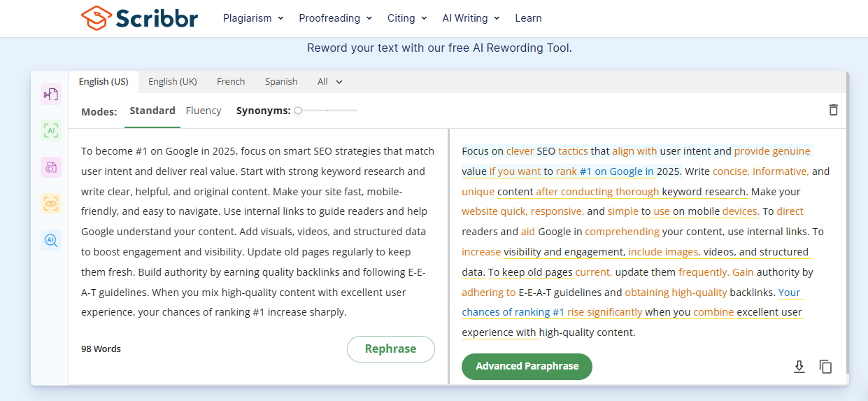Expand the AI Writing menu
The height and width of the screenshot is (401, 868).
click(471, 18)
